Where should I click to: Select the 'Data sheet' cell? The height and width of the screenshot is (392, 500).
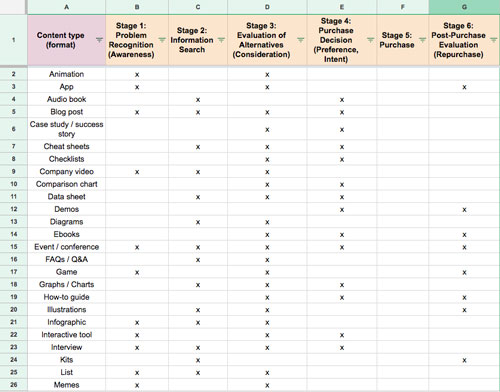click(x=66, y=197)
